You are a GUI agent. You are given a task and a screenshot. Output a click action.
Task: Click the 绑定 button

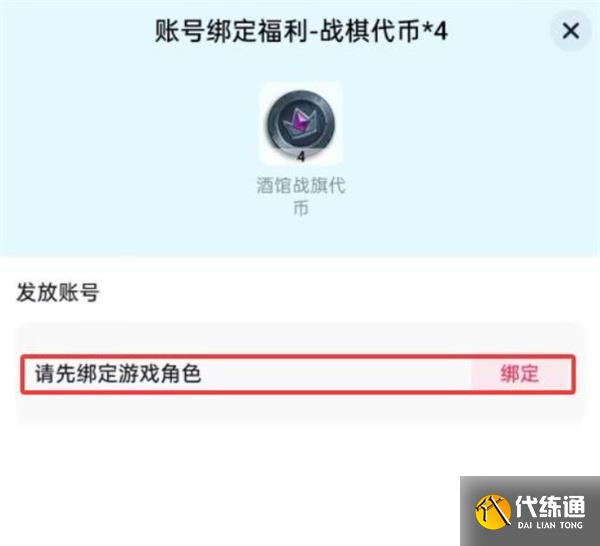coord(520,374)
